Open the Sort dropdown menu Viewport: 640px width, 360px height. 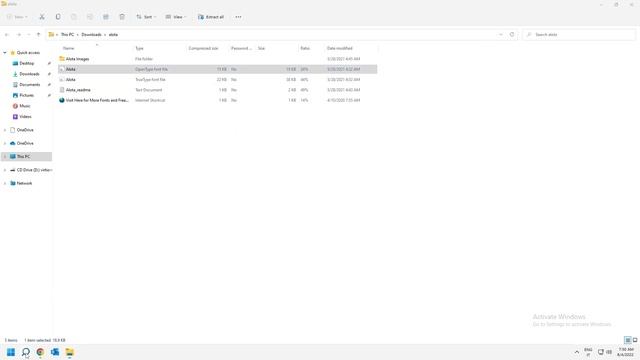pos(146,17)
